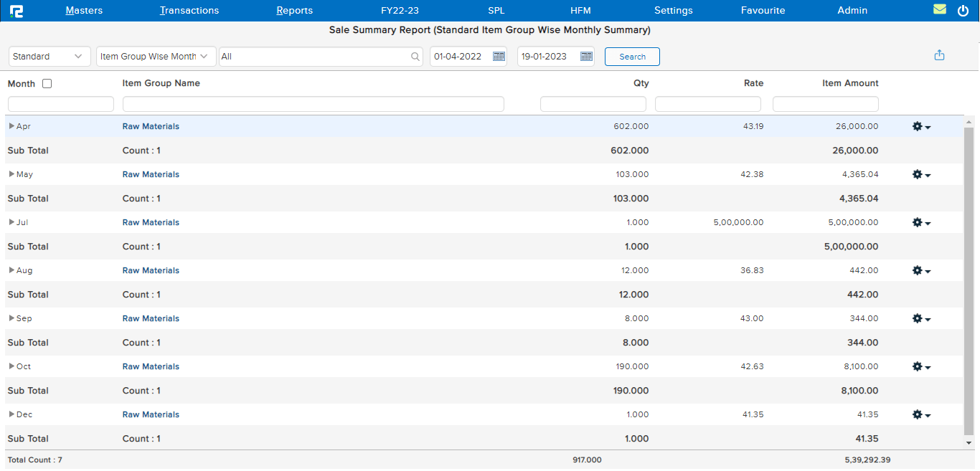Click the search magnifier icon in the All field
The width and height of the screenshot is (980, 471).
(x=415, y=57)
